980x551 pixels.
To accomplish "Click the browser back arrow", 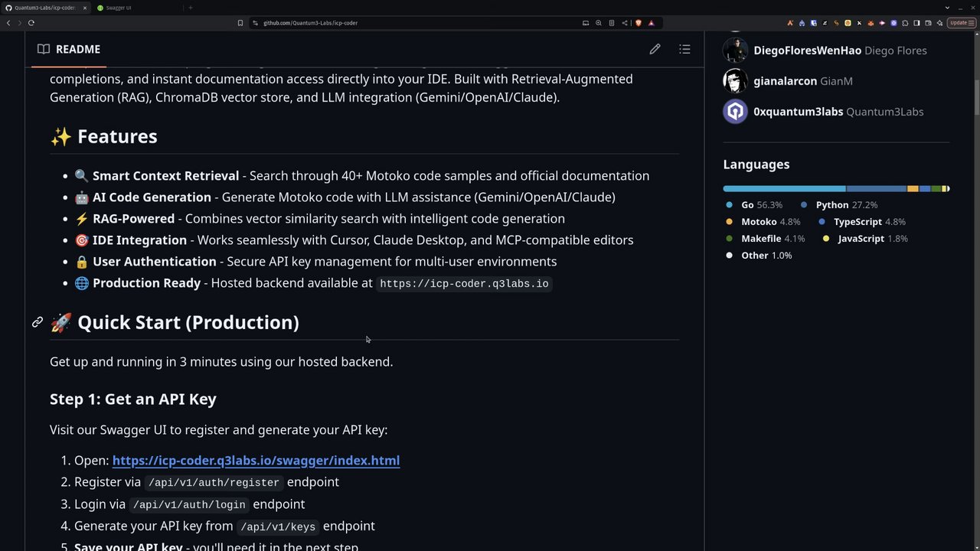I will (8, 23).
